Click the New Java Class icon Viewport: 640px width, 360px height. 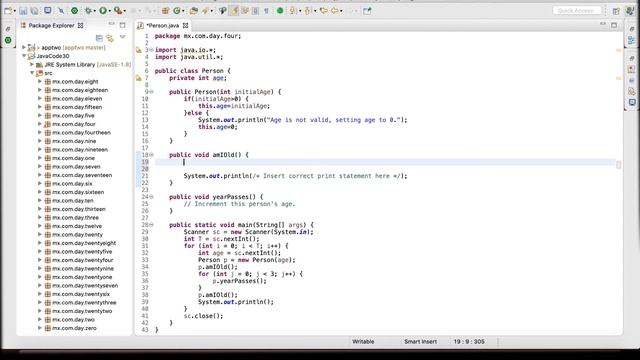(x=177, y=11)
